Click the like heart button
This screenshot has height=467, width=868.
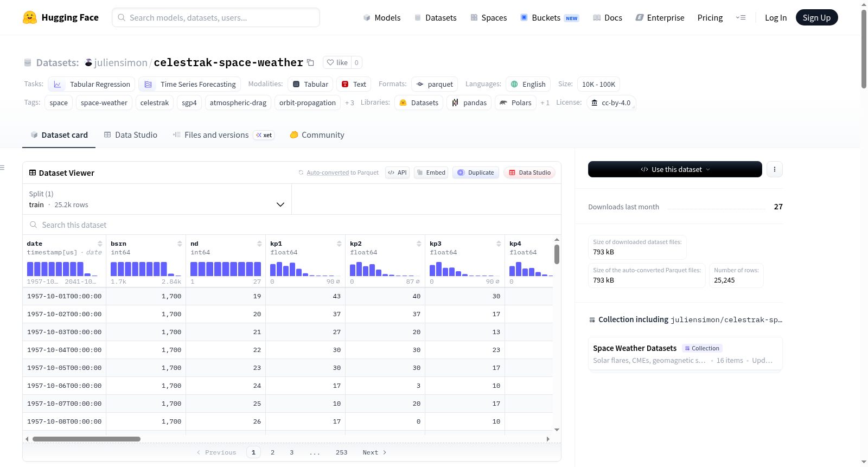coord(337,62)
